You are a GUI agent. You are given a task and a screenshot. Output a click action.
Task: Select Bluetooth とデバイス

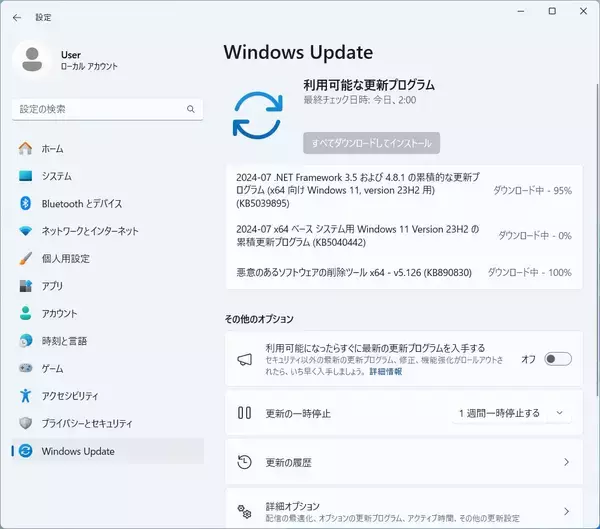click(108, 203)
